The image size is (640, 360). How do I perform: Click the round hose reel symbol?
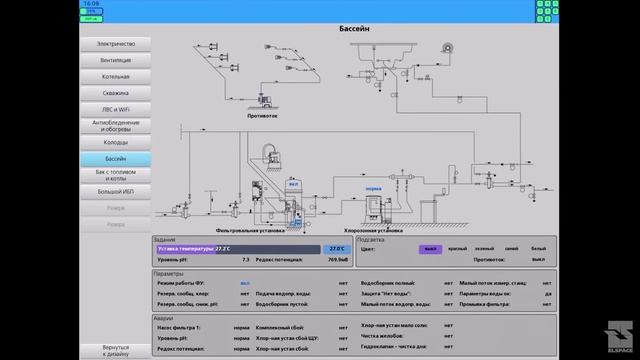click(x=447, y=48)
